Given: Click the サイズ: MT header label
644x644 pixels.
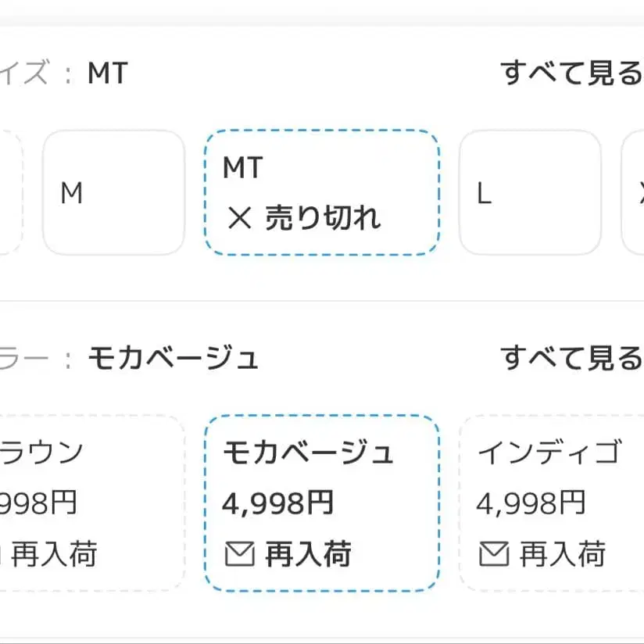Looking at the screenshot, I should pos(63,72).
